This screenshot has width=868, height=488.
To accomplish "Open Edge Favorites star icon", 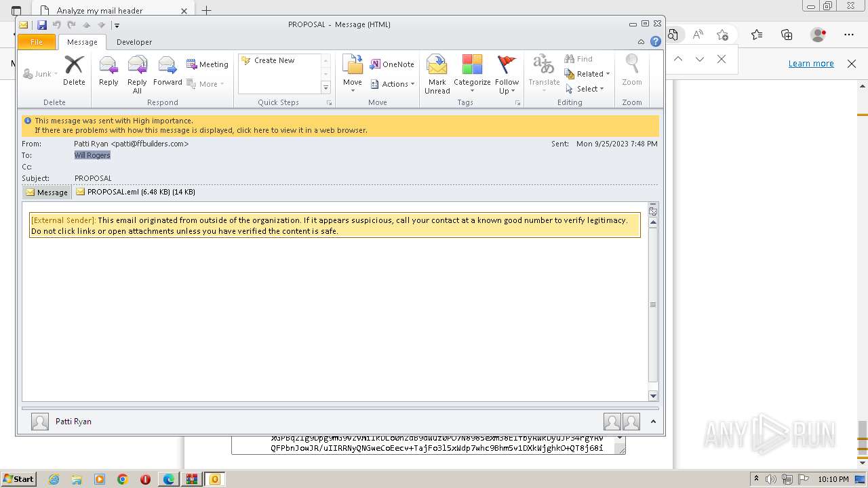I will point(757,35).
